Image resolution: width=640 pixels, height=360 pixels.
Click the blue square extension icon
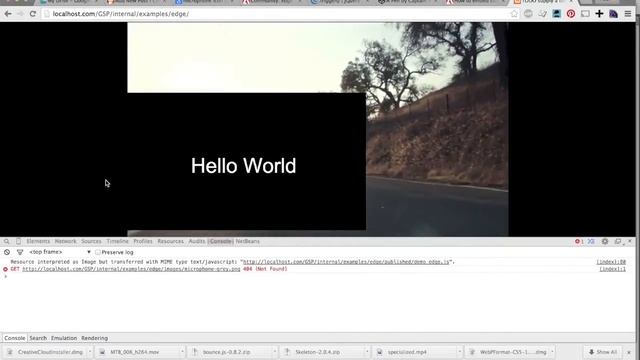[x=556, y=14]
